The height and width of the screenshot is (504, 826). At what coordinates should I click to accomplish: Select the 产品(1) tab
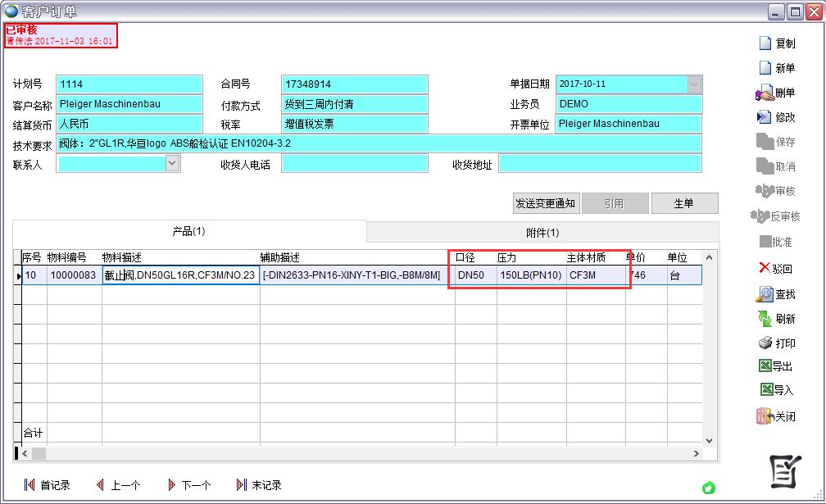pyautogui.click(x=188, y=232)
